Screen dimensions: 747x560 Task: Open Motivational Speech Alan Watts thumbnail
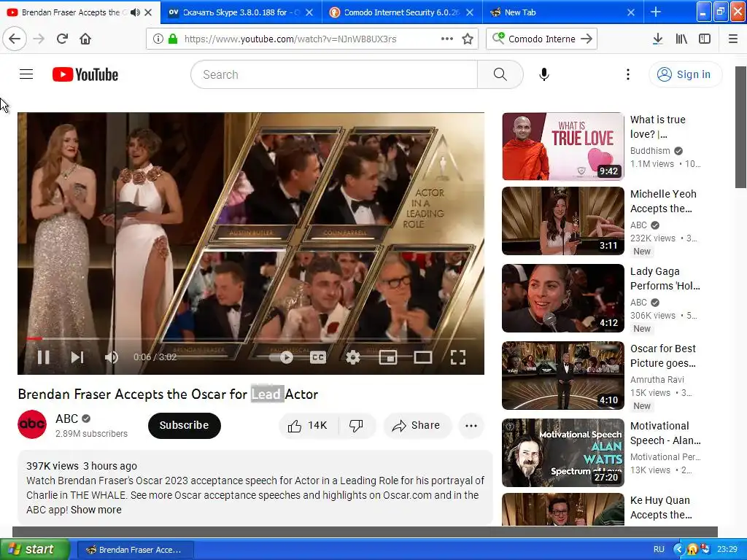(x=562, y=452)
